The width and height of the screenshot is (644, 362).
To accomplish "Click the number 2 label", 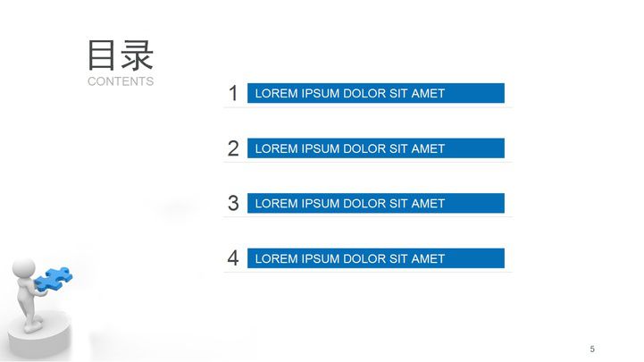I will pos(233,148).
